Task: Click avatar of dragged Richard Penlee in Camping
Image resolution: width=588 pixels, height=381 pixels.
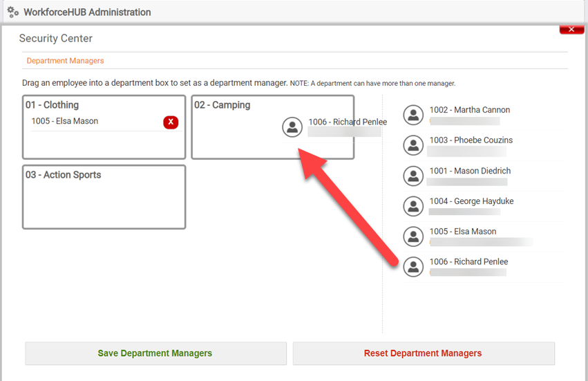Action: [x=292, y=127]
